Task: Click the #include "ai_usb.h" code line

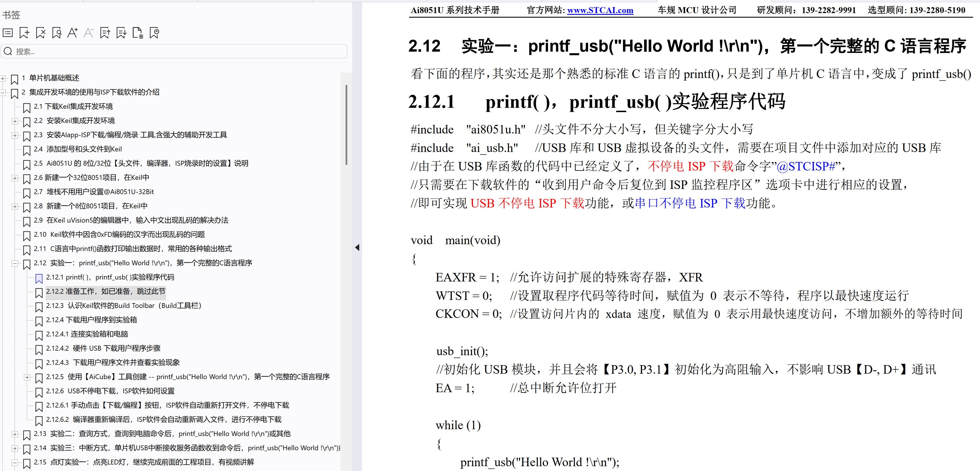Action: pyautogui.click(x=676, y=147)
